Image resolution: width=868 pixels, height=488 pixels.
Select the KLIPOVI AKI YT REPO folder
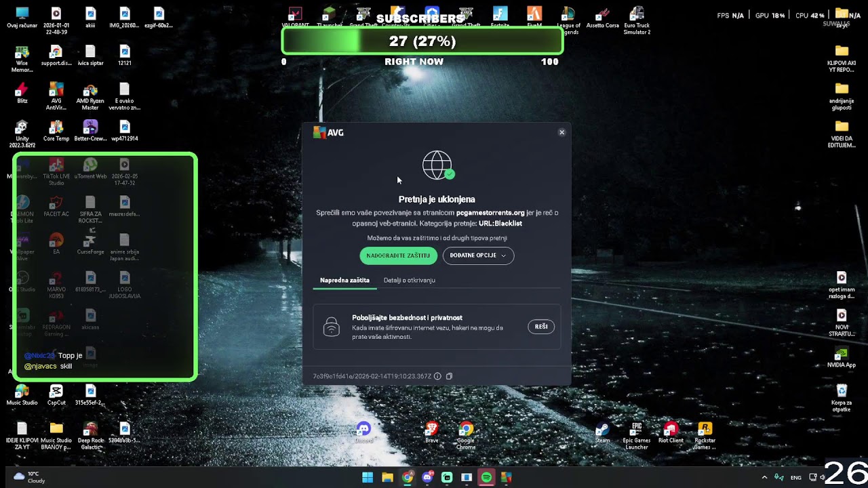[x=842, y=59]
